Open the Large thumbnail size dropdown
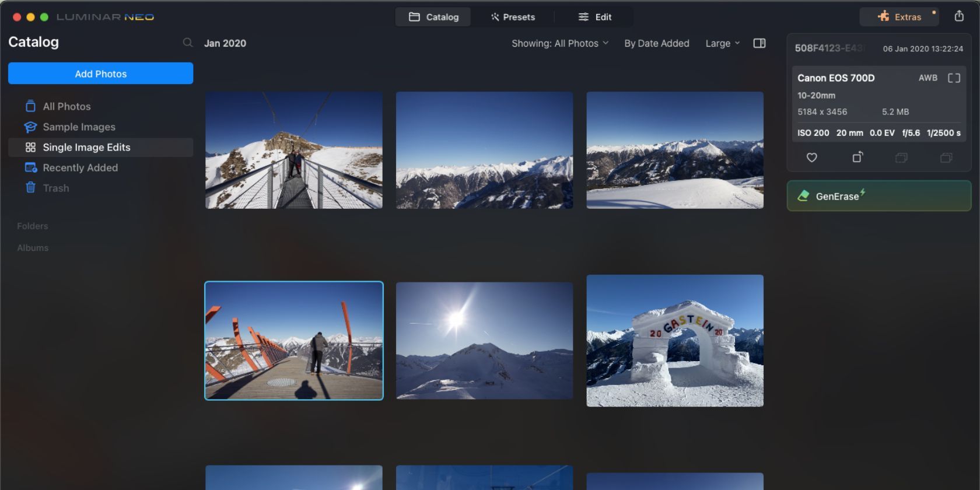The height and width of the screenshot is (490, 980). (x=722, y=43)
